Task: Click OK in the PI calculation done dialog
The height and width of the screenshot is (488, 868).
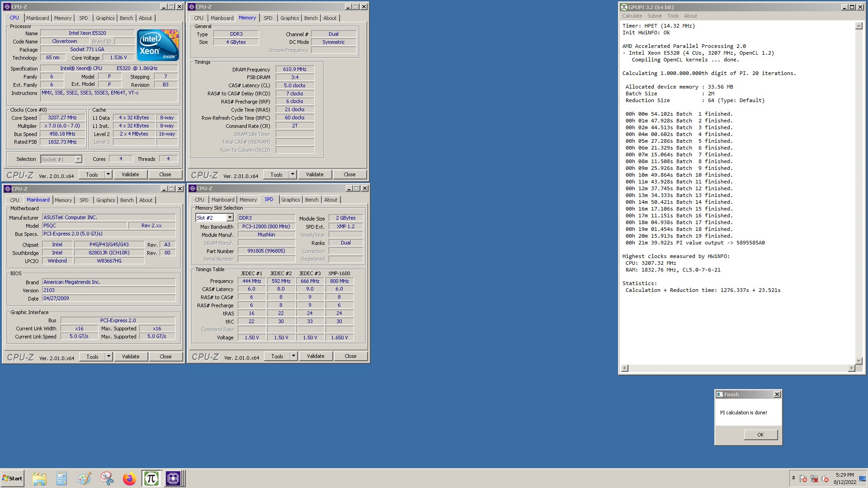Action: [x=760, y=435]
